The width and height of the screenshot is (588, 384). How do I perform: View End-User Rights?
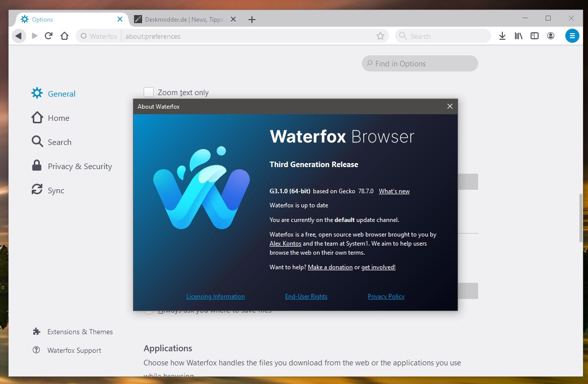(306, 296)
